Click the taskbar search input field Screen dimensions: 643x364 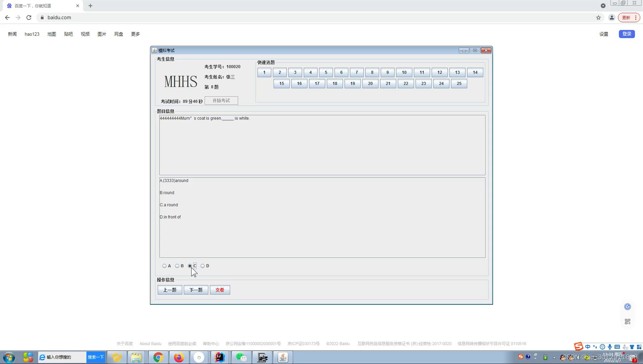(62, 357)
